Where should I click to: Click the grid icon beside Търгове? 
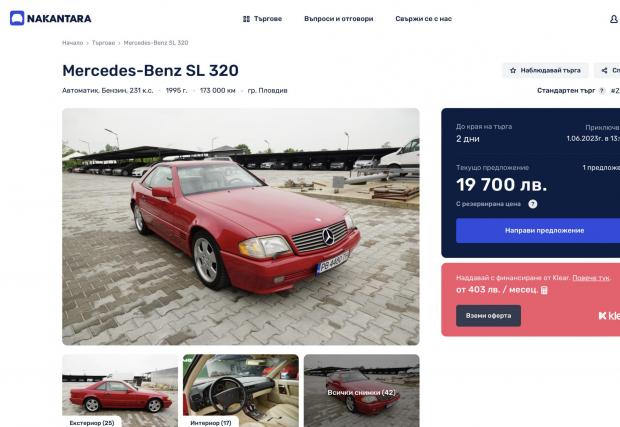pos(246,19)
